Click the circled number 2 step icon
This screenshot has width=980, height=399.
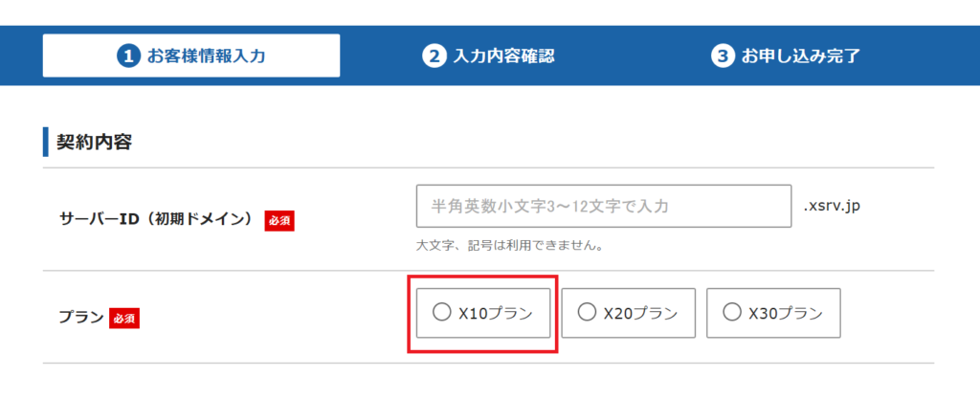tap(433, 56)
